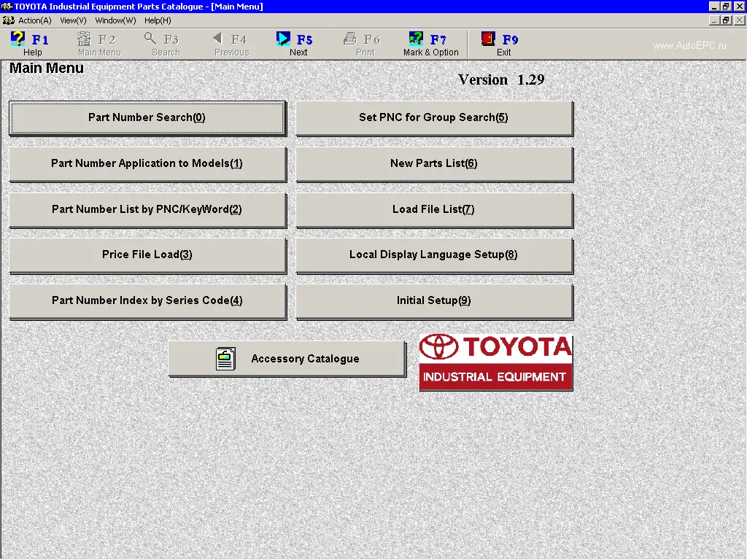The width and height of the screenshot is (747, 560).
Task: Click Load File List(7) button
Action: [434, 210]
